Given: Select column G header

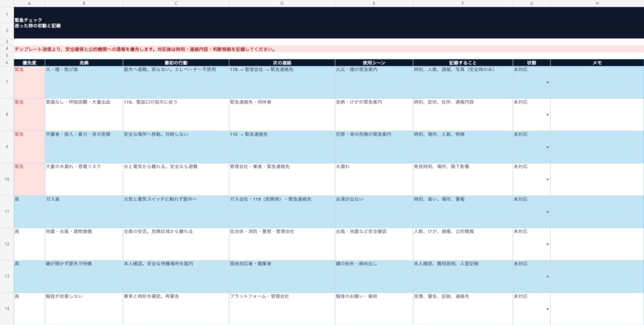Looking at the screenshot, I should (x=531, y=3).
